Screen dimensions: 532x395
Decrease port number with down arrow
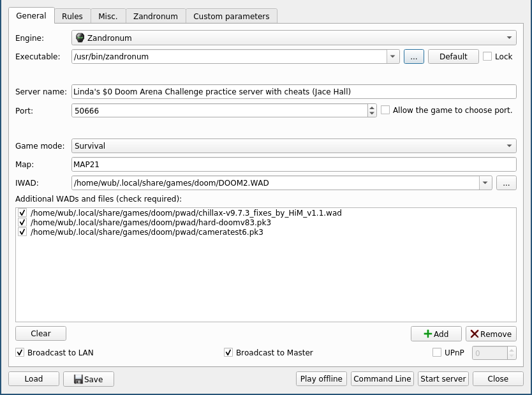(372, 114)
